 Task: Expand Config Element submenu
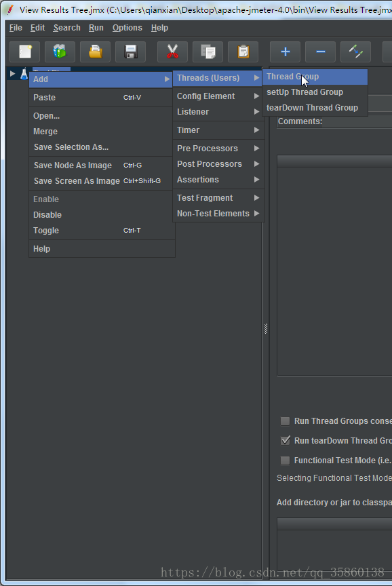pos(218,96)
